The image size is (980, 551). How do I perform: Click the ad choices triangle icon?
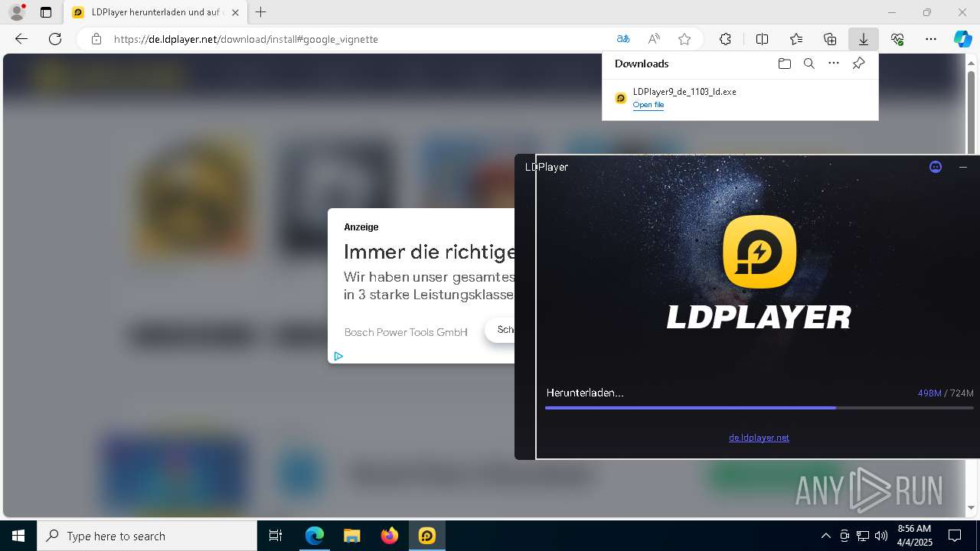coord(338,356)
